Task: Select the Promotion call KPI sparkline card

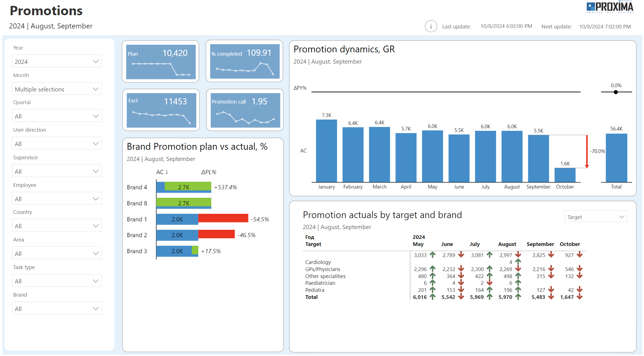Action: tap(244, 110)
